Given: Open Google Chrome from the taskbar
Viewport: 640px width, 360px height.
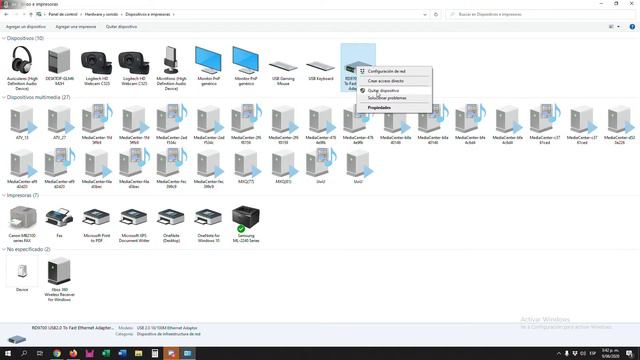Looking at the screenshot, I should click(57, 353).
